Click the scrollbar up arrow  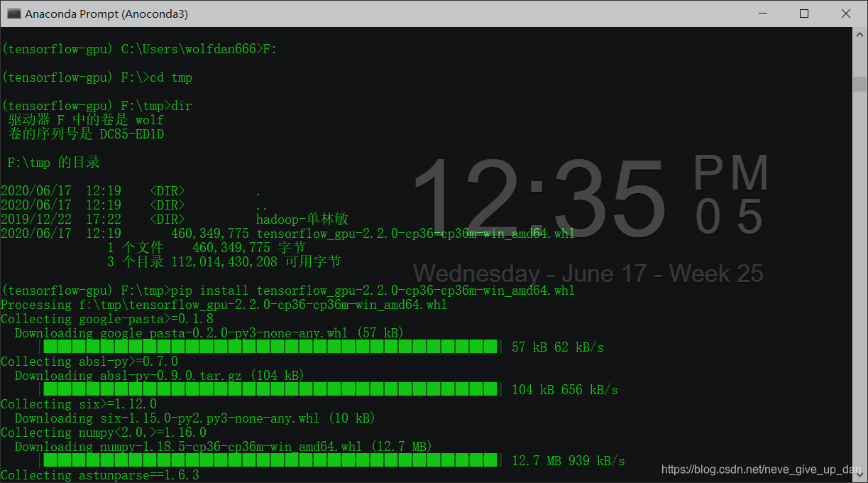pos(859,34)
